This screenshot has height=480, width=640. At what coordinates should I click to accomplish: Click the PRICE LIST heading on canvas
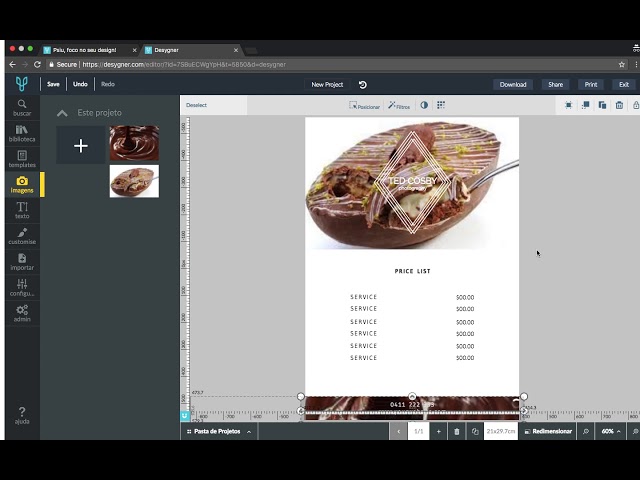[x=412, y=271]
